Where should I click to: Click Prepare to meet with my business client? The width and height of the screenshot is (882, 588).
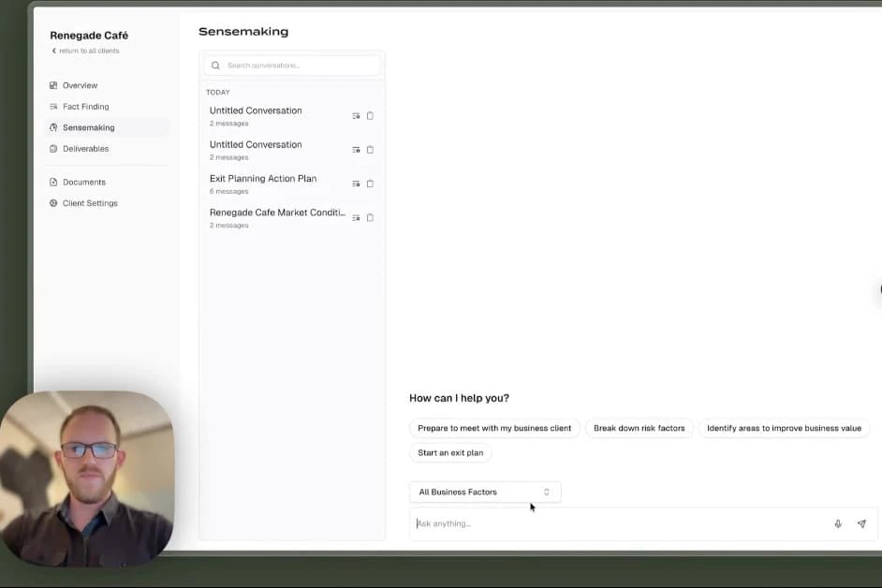click(x=494, y=428)
